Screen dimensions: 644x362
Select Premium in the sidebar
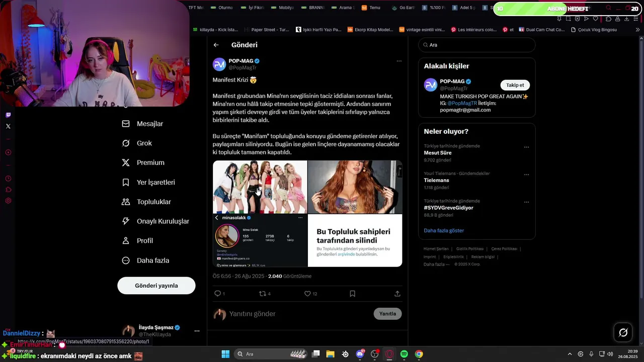coord(143,162)
